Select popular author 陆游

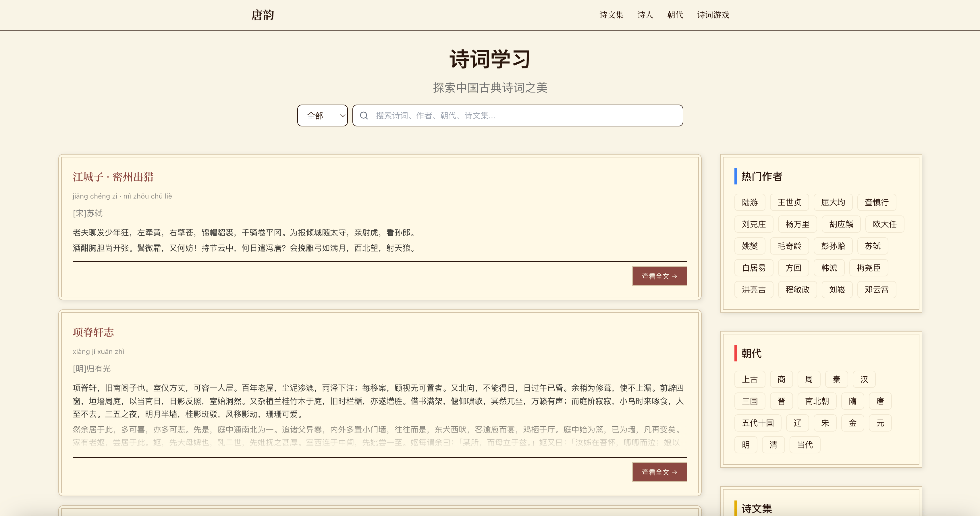pyautogui.click(x=750, y=203)
